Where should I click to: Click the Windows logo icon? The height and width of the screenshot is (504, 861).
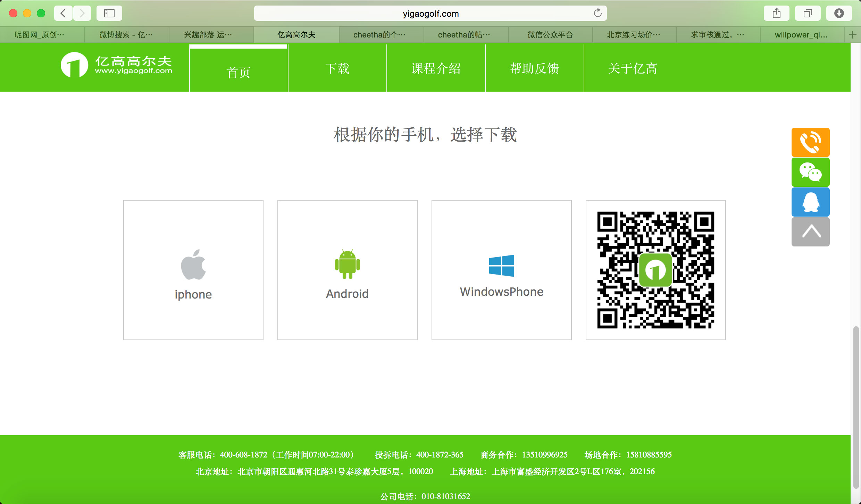click(x=501, y=266)
